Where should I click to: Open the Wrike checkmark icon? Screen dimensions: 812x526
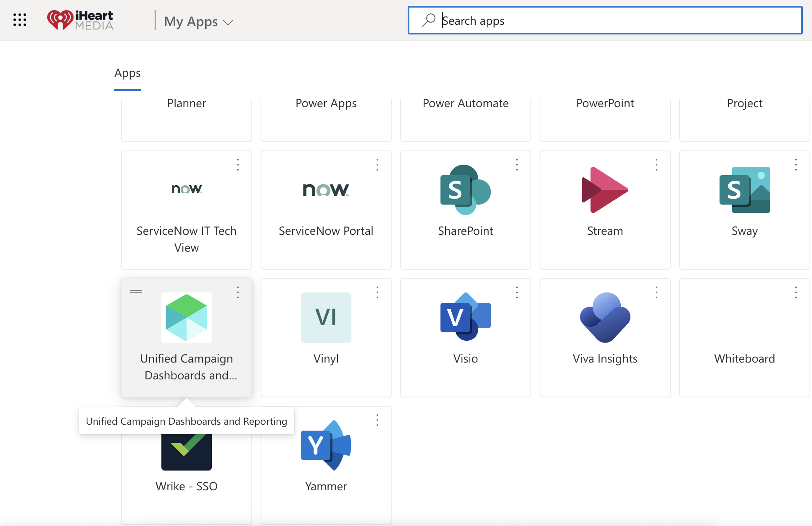(187, 452)
